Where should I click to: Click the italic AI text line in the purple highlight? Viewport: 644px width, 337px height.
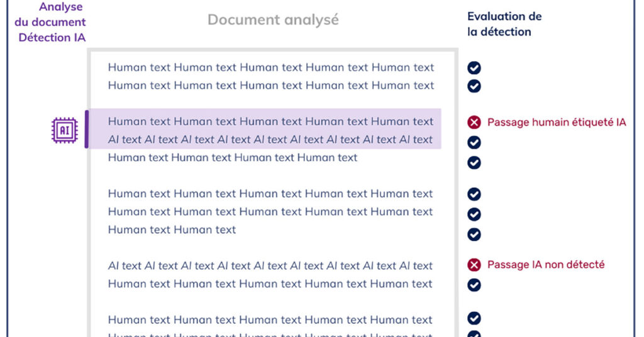pyautogui.click(x=270, y=140)
